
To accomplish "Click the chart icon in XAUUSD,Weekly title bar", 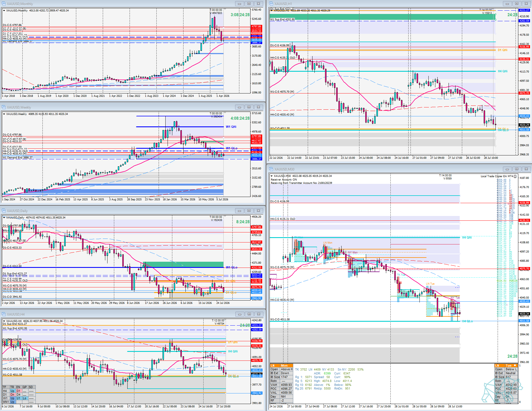I will click(x=4, y=107).
